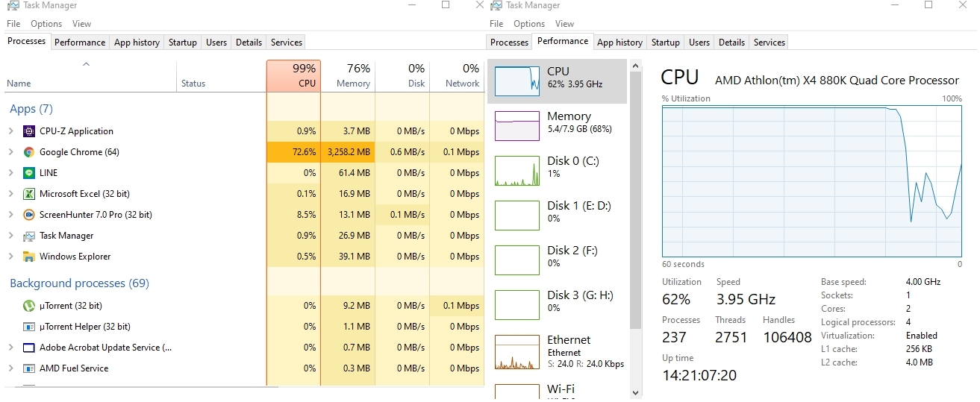
Task: Click the LINE app icon
Action: (29, 173)
